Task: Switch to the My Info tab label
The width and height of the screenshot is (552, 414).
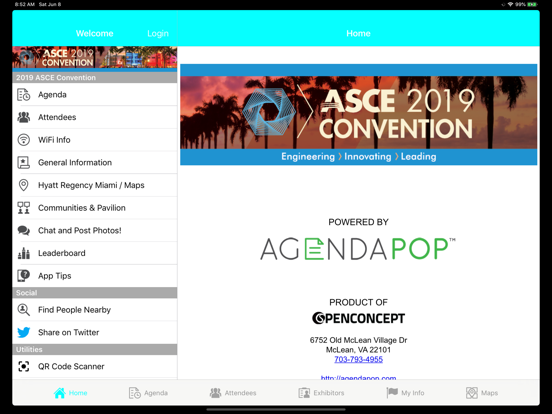Action: [x=413, y=393]
